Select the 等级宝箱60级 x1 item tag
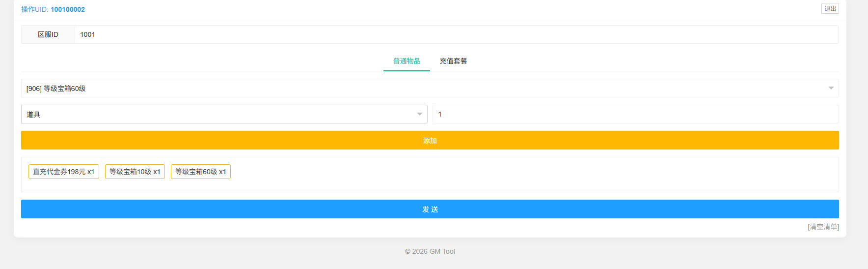This screenshot has width=868, height=269. coord(201,172)
